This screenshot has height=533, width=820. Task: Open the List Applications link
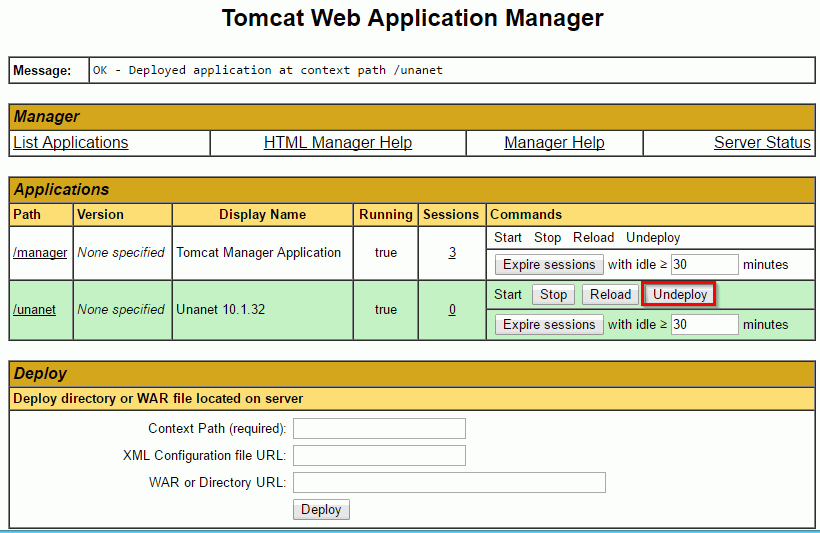coord(70,143)
